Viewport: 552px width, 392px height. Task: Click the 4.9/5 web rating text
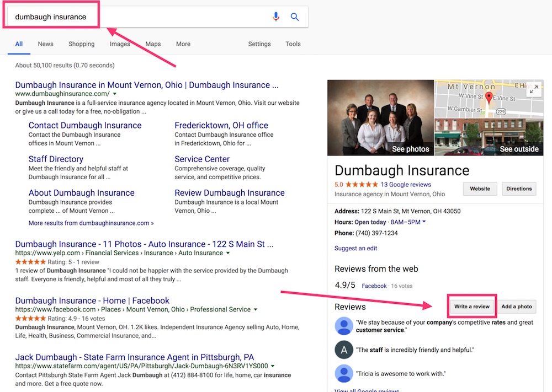(345, 285)
